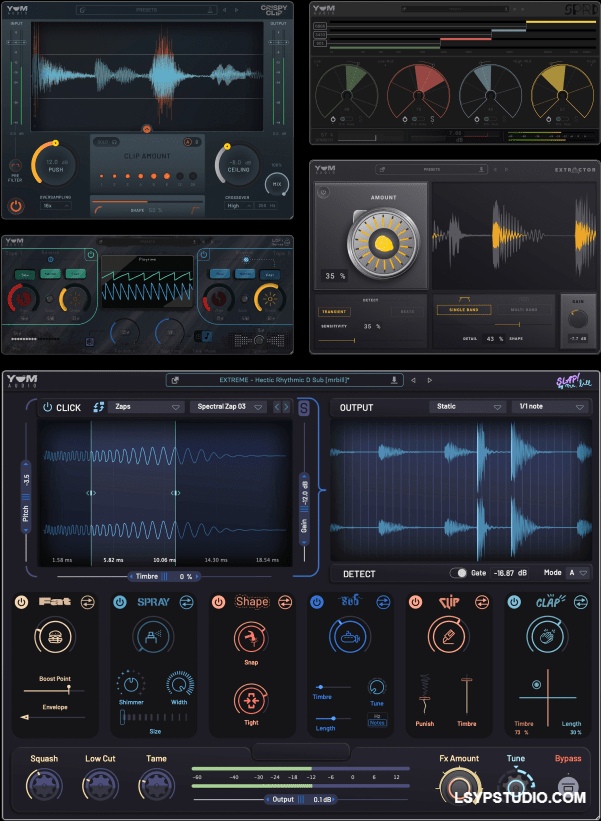The image size is (601, 821).
Task: Click the randomize icon beside CLICK
Action: pos(98,407)
